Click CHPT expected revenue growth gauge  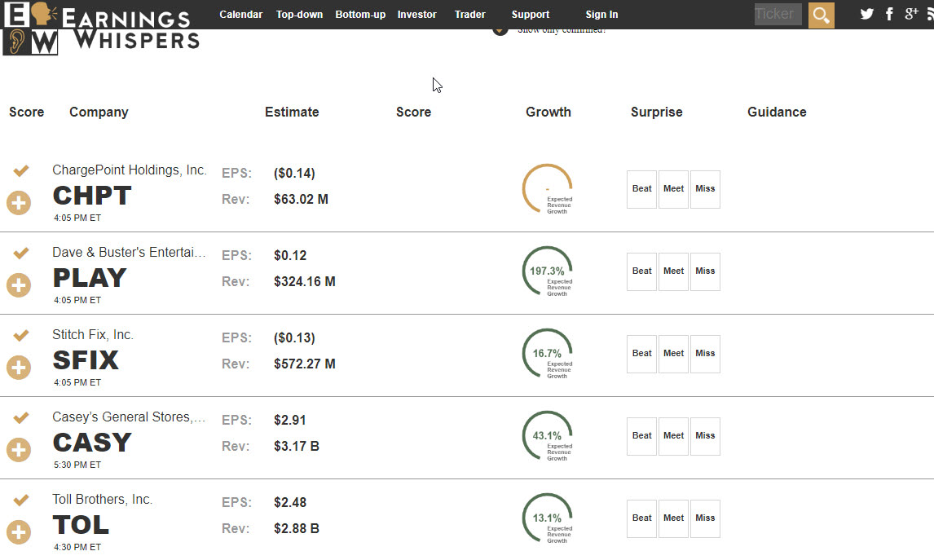pyautogui.click(x=548, y=189)
